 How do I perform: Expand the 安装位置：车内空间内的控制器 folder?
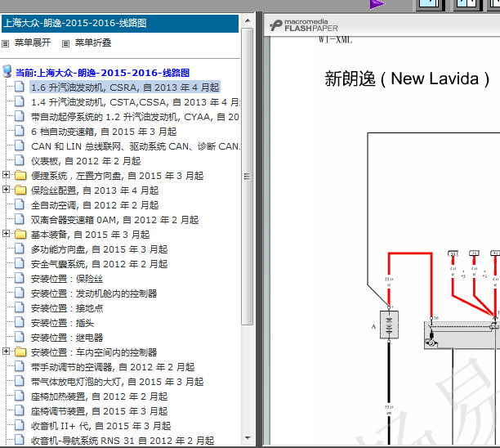tap(6, 351)
